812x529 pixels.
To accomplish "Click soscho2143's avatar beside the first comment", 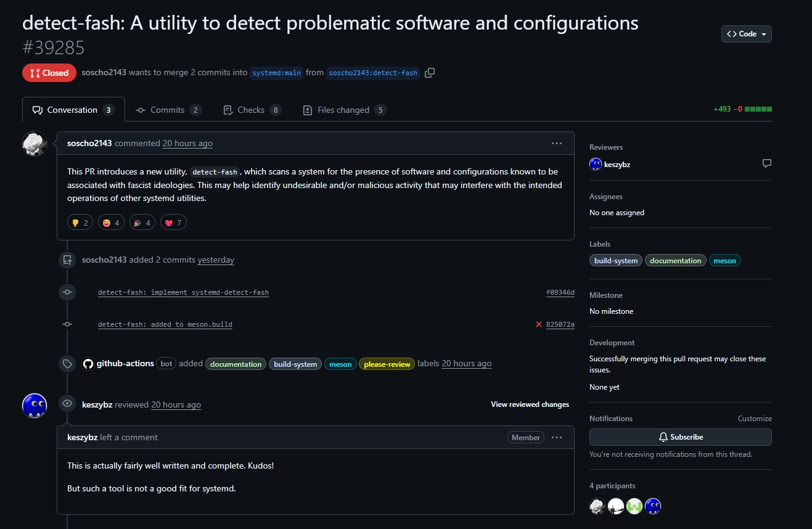I will tap(35, 144).
